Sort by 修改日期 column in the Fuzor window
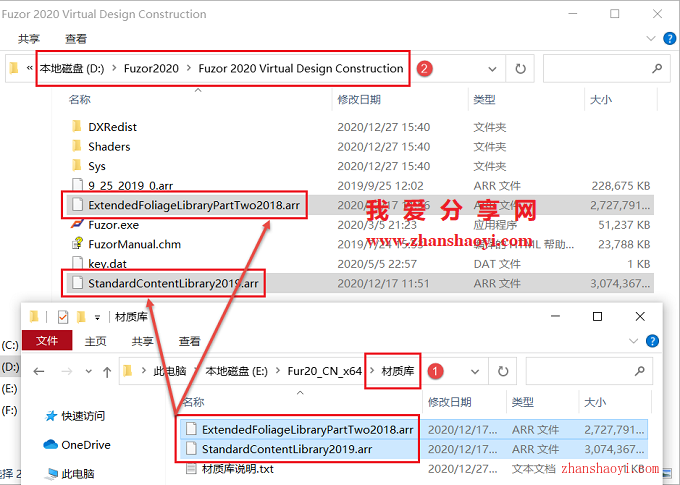Viewport: 680px width, 485px height. coord(359,99)
